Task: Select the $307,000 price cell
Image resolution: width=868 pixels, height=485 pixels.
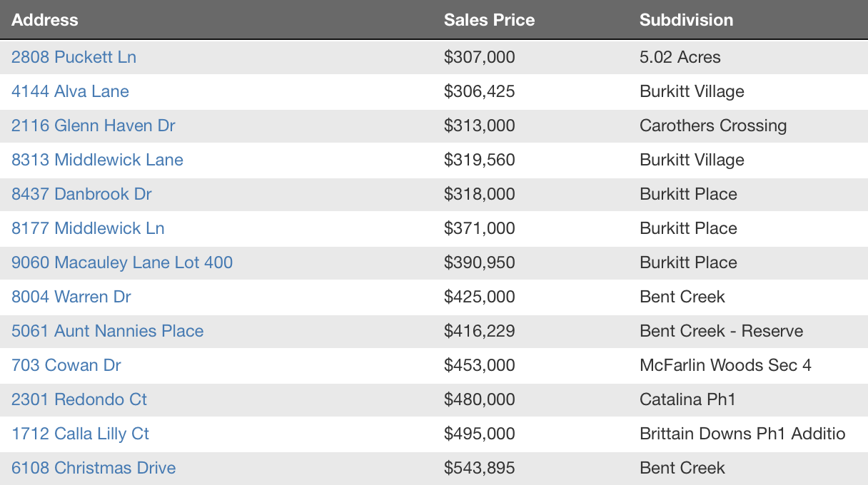Action: (x=479, y=57)
